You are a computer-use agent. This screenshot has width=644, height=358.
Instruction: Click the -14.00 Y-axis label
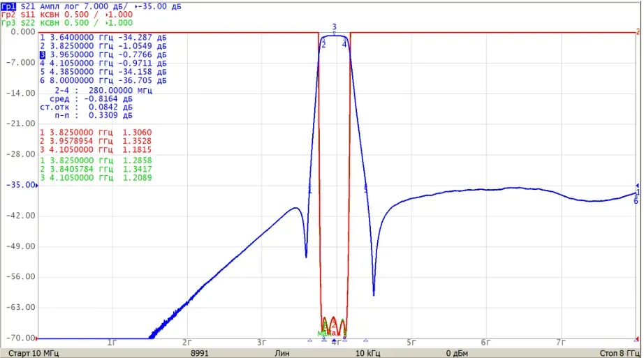[21, 94]
